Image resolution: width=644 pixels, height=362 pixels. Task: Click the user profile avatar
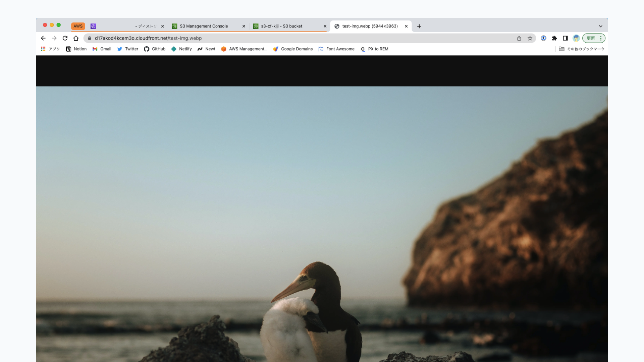tap(576, 38)
